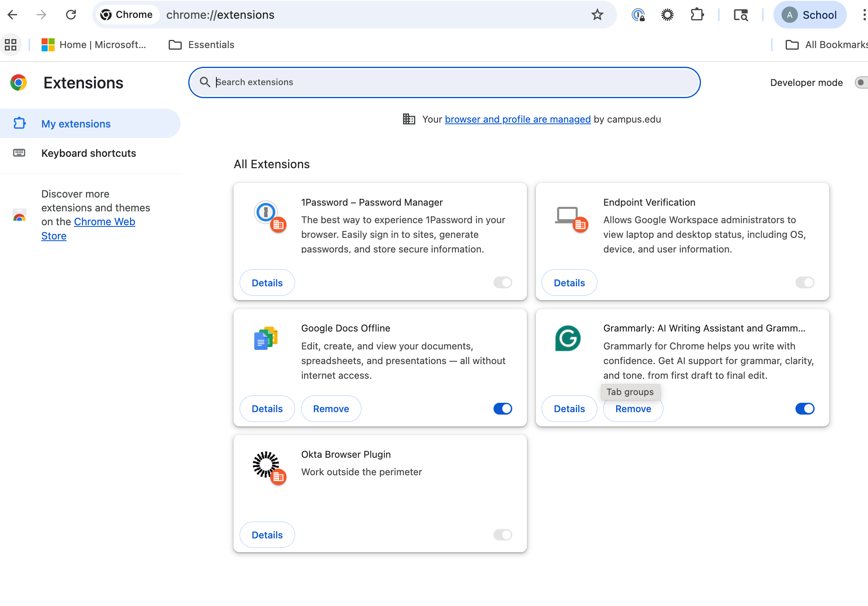The image size is (868, 606).
Task: Enable Developer mode switch
Action: (x=861, y=83)
